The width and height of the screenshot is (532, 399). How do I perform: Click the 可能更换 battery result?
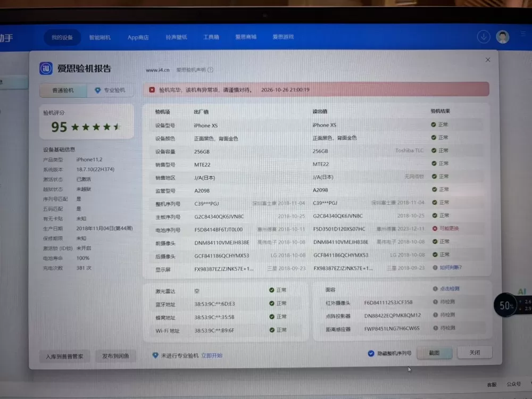click(x=449, y=228)
